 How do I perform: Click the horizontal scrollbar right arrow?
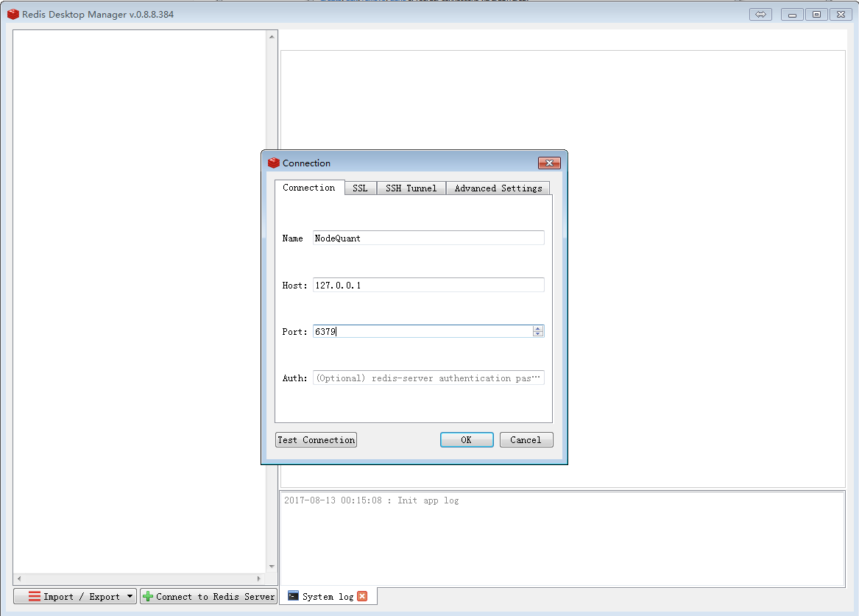click(259, 578)
